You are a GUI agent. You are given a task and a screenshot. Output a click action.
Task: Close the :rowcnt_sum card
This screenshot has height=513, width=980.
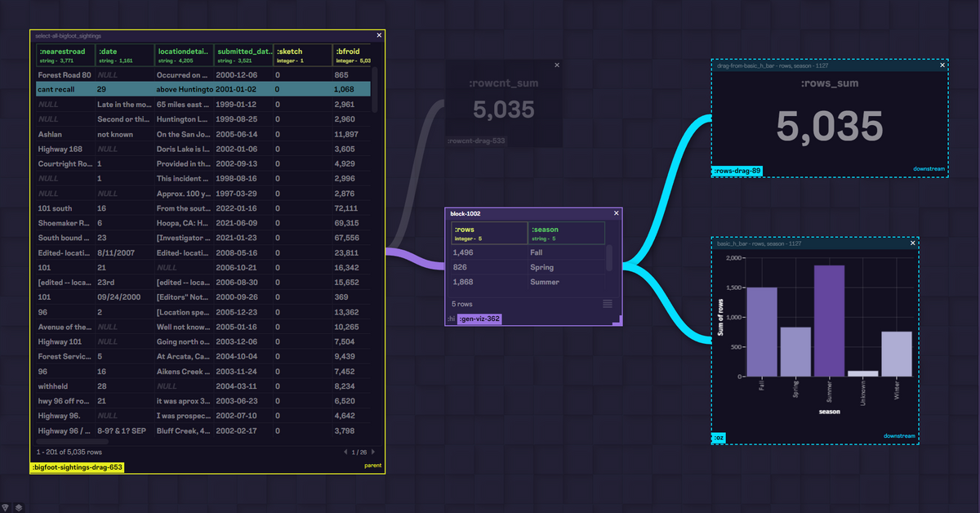[x=557, y=64]
